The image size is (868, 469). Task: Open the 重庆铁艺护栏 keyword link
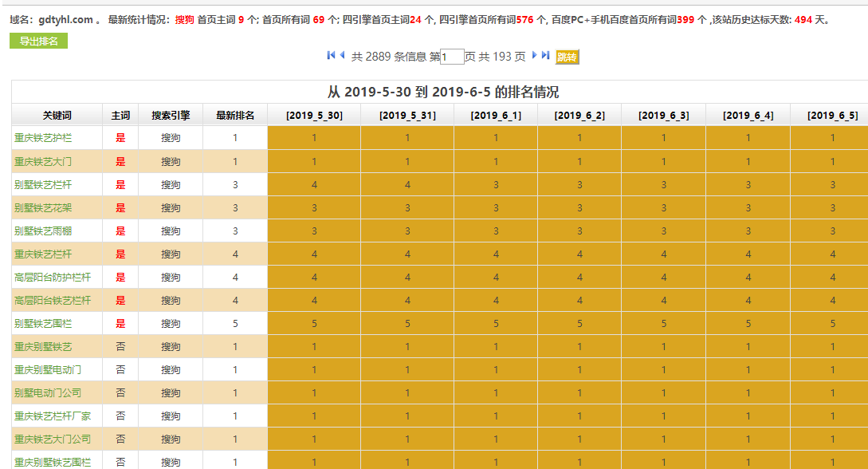tap(43, 138)
